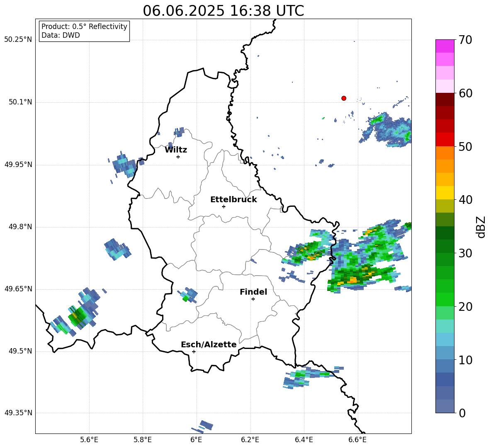Click the 49.35°N latitude label
This screenshot has width=491, height=448.
tap(18, 413)
